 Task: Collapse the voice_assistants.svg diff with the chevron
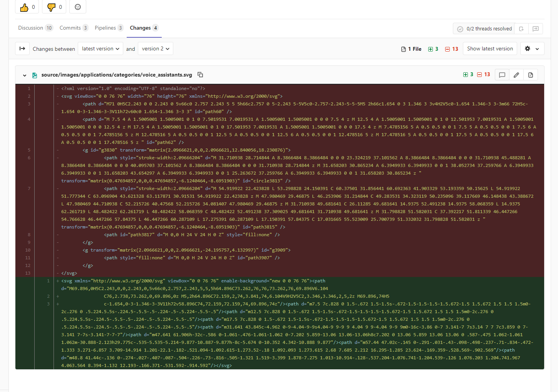point(24,75)
